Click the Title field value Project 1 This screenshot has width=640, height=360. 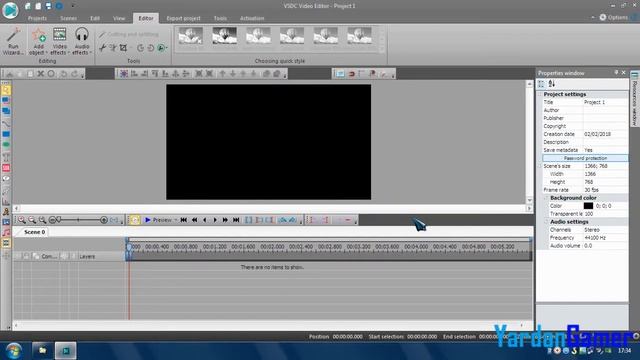594,102
